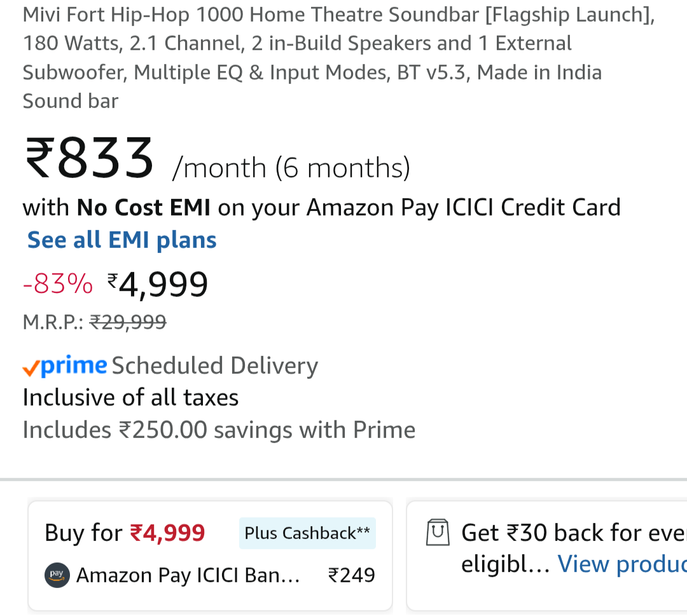The width and height of the screenshot is (687, 616).
Task: Click the -83% discount label
Action: (x=58, y=284)
